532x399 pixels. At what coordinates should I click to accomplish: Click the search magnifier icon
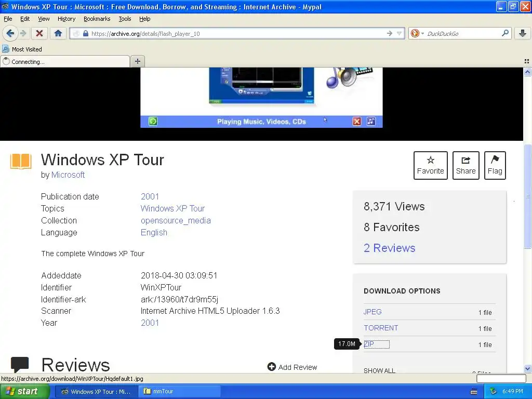click(x=505, y=33)
